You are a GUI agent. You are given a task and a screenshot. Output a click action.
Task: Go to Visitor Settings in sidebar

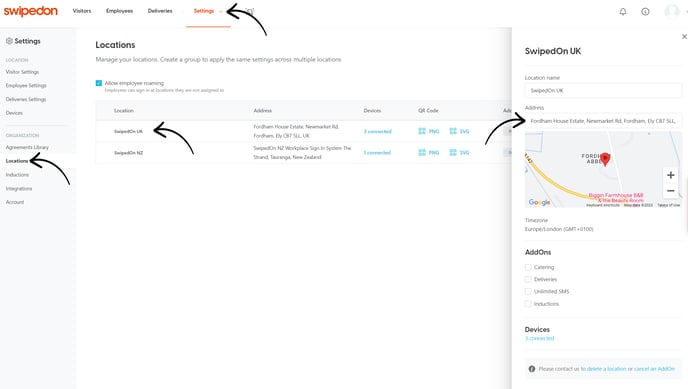coord(22,72)
